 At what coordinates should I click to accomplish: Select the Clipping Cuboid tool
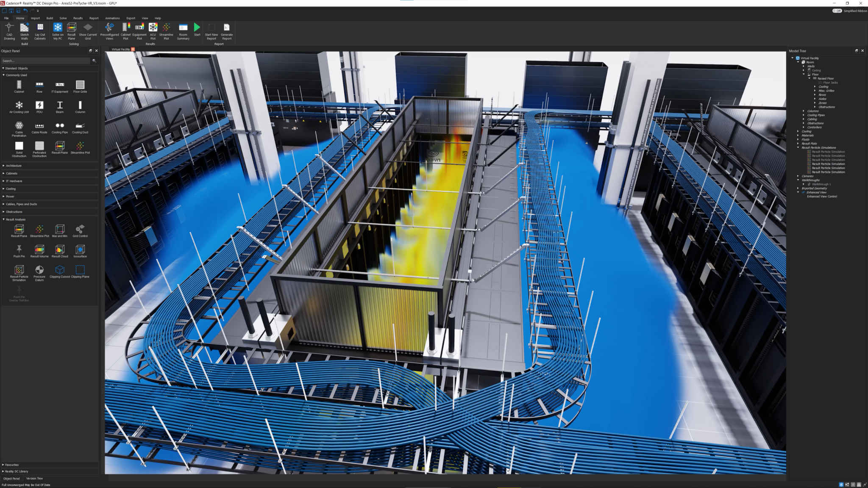pyautogui.click(x=60, y=272)
